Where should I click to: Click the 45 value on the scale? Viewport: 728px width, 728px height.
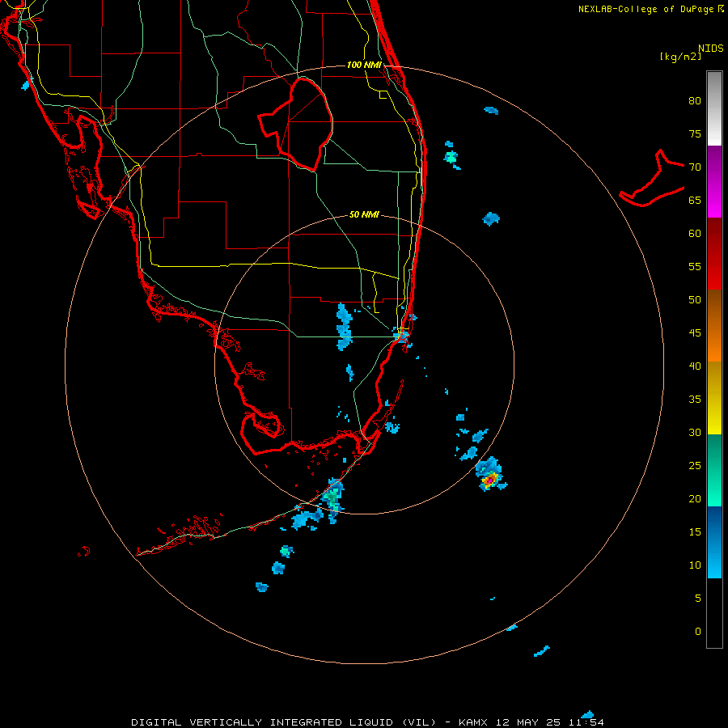[x=695, y=333]
